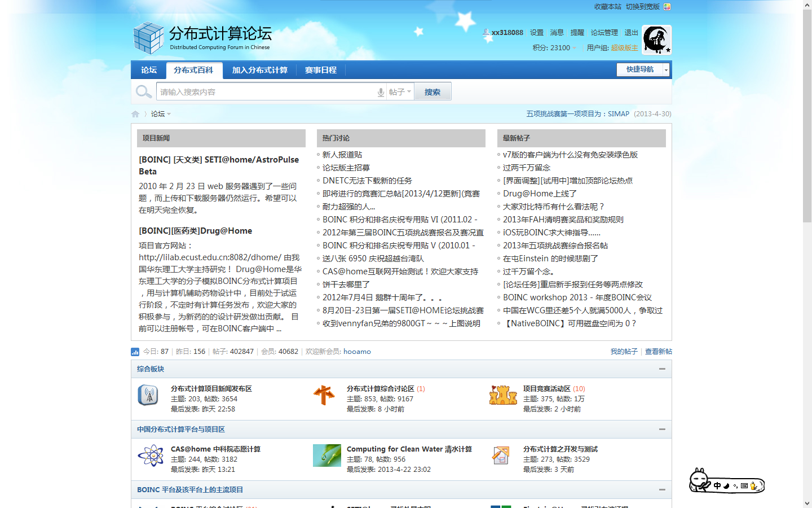
Task: Click 退出 to log out
Action: tap(632, 33)
